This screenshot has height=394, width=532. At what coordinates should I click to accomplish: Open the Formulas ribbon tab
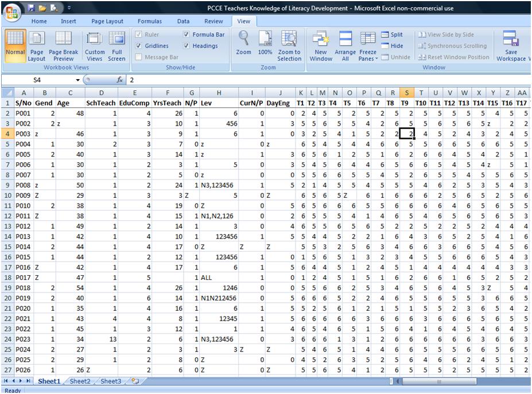click(x=150, y=21)
